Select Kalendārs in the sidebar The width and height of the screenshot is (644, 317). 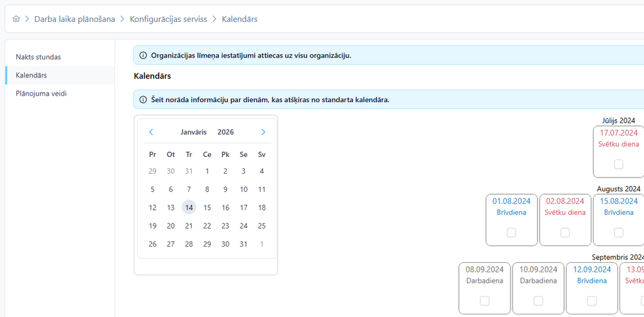(x=31, y=76)
